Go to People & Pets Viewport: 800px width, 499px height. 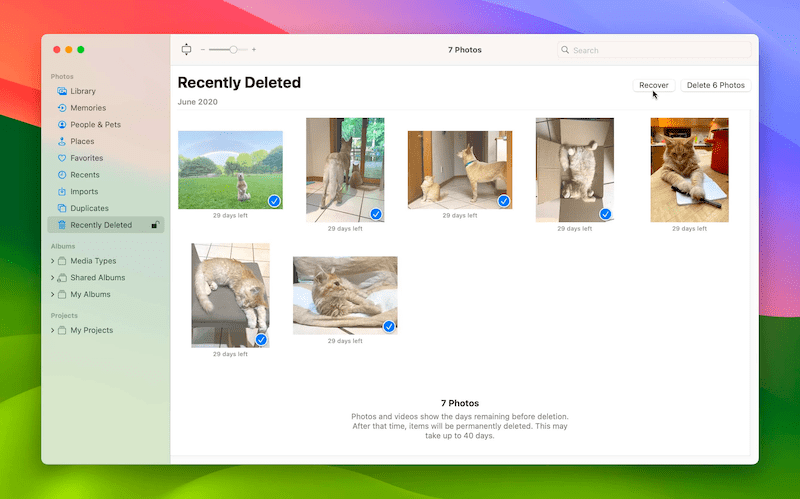[106, 124]
